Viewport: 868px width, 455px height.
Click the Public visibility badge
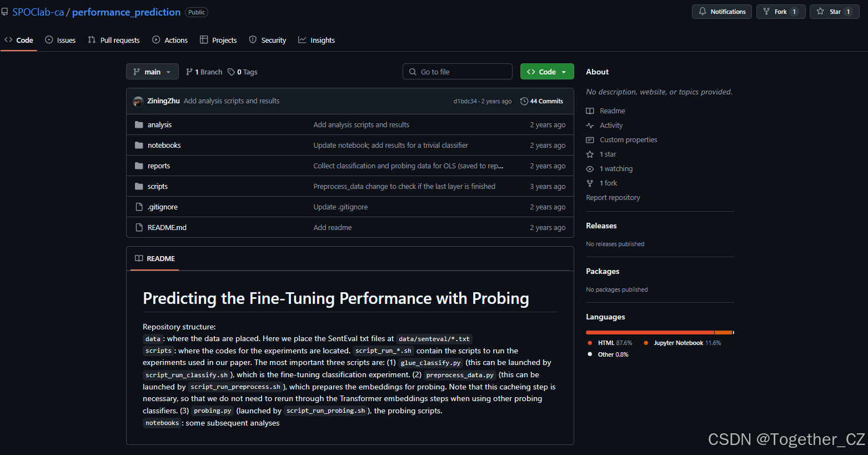(x=197, y=12)
